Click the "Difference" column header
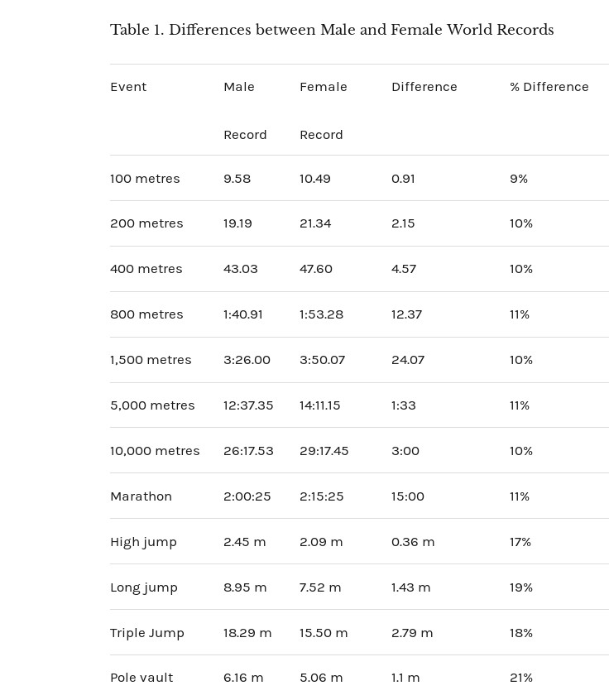609x700 pixels. tap(424, 87)
